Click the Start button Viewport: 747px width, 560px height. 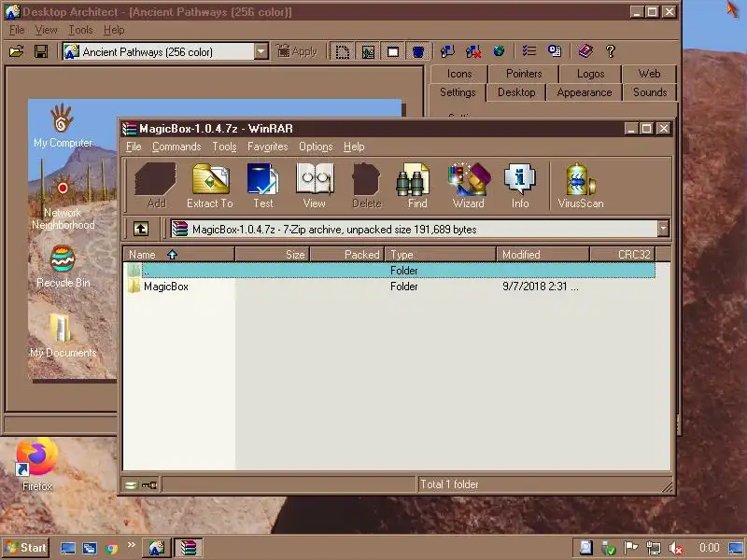click(26, 548)
